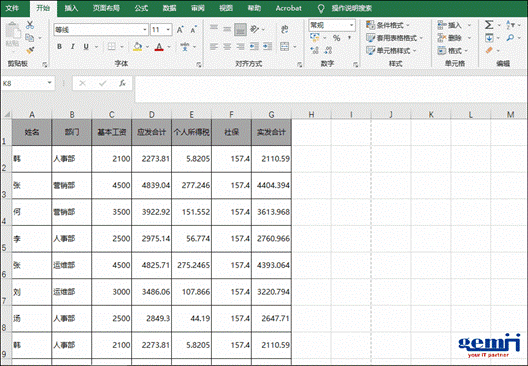Click the wrap text icon
This screenshot has height=366, width=528.
[x=285, y=29]
